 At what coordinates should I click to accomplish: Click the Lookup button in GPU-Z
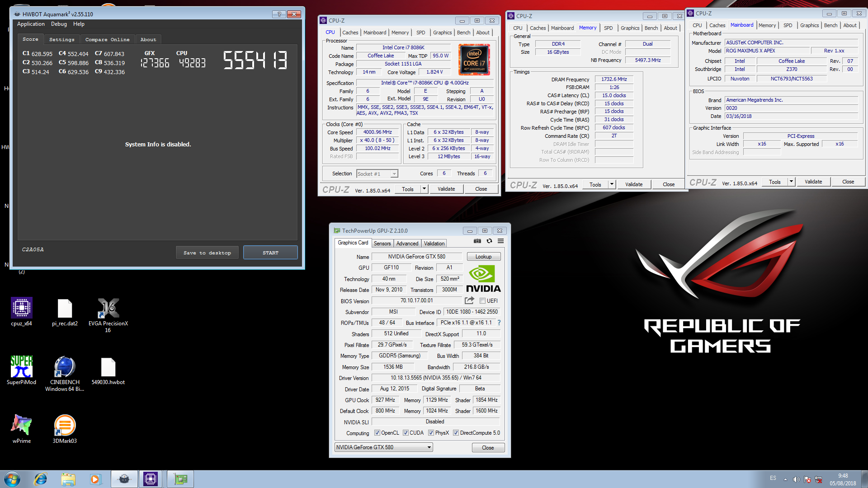coord(483,257)
